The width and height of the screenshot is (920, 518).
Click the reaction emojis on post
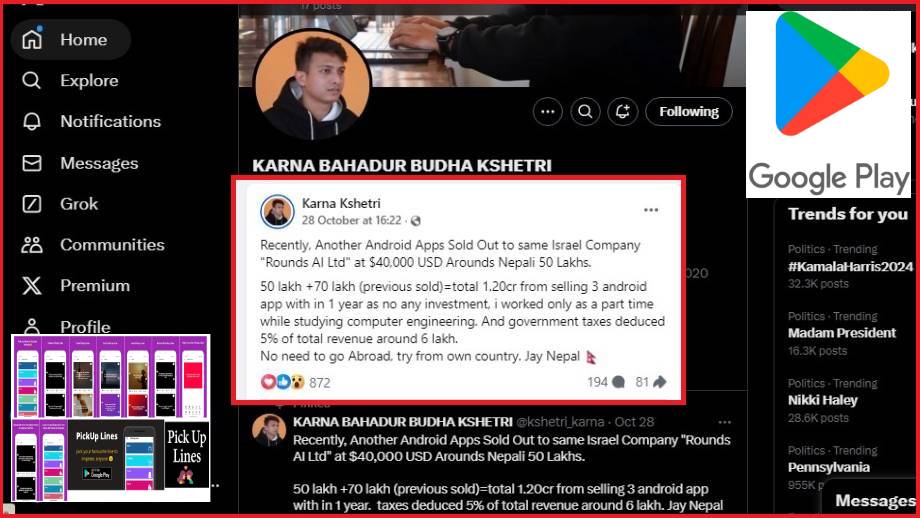click(x=283, y=382)
